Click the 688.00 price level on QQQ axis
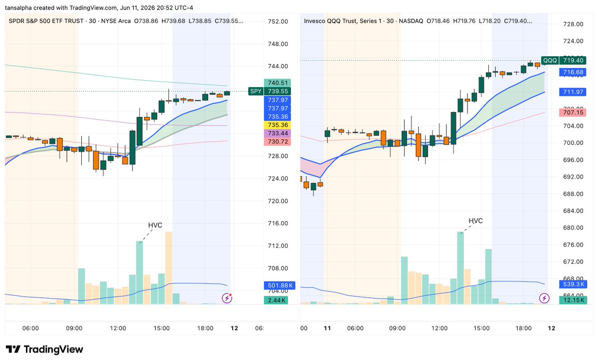The width and height of the screenshot is (598, 364). tap(573, 194)
